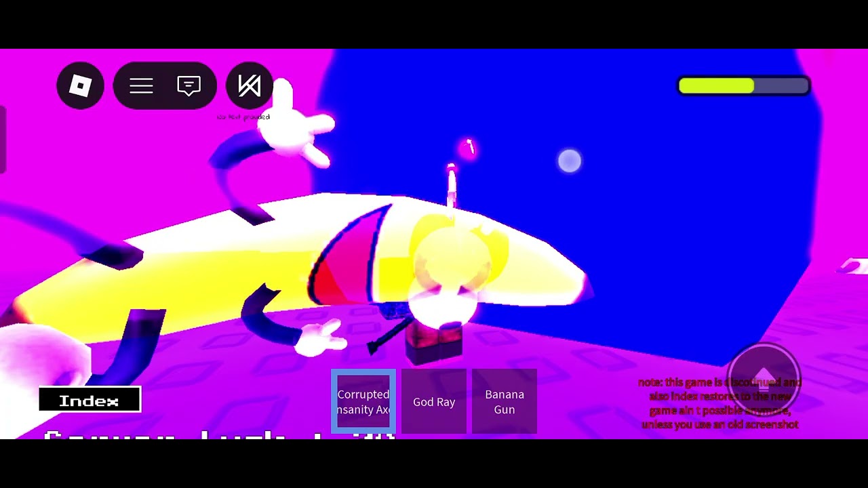Click the green filled health bar portion
Screen dimensions: 868x488
click(x=717, y=85)
